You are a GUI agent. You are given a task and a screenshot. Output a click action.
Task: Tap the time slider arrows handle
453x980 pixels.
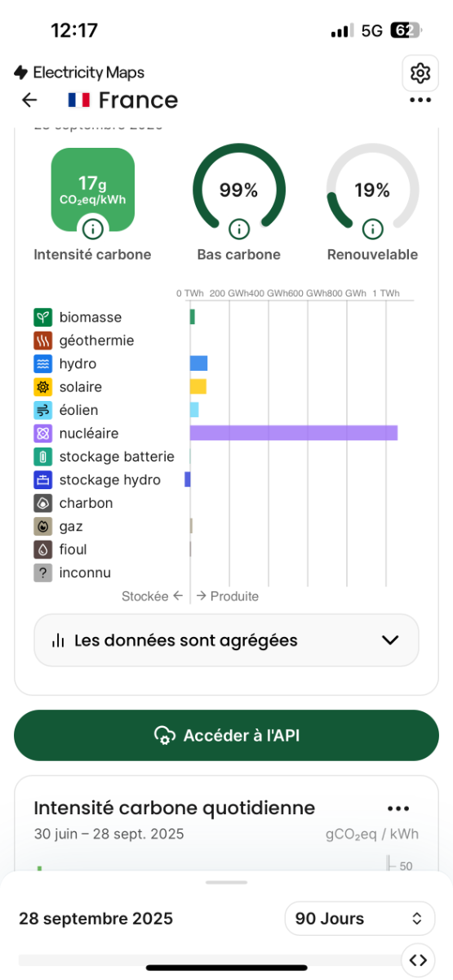417,960
